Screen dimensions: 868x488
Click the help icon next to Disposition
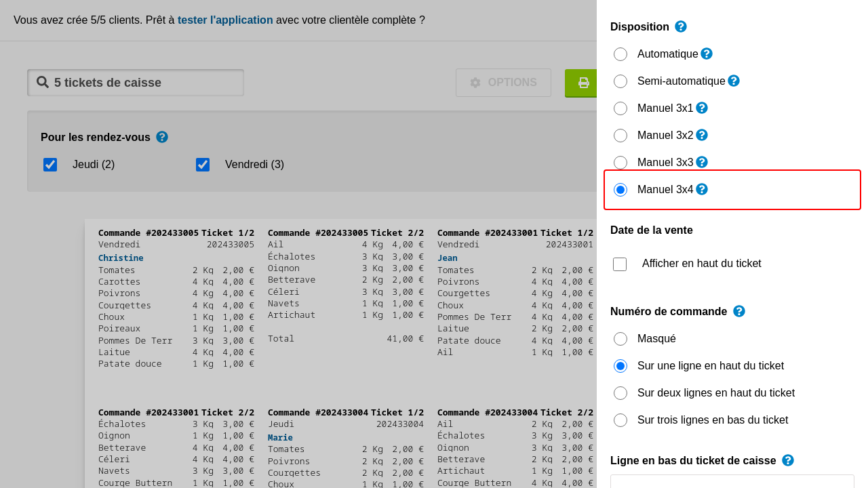(x=681, y=26)
